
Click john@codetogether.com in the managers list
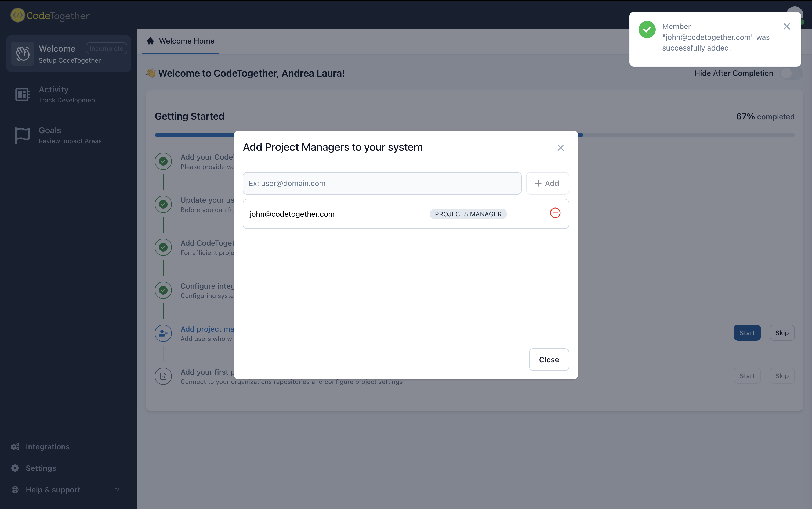point(292,214)
